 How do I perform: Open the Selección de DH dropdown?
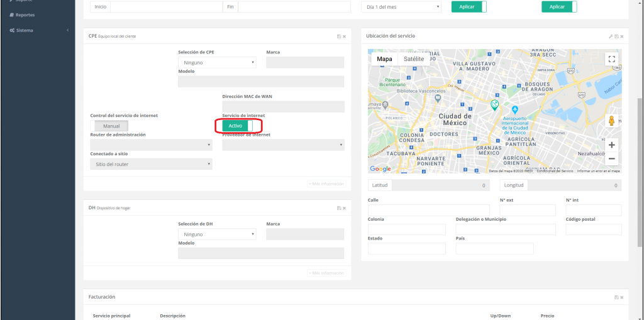tap(217, 234)
